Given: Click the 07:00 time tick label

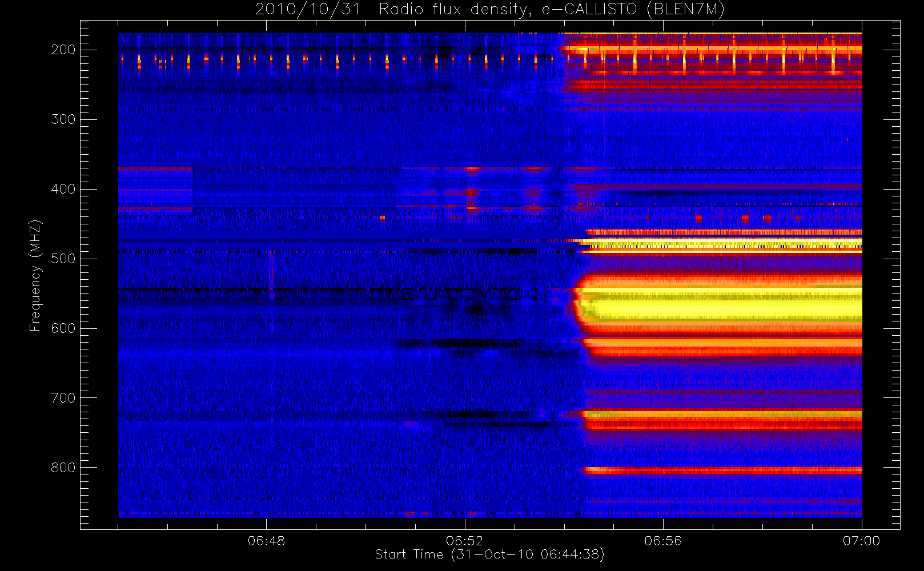Looking at the screenshot, I should pos(861,541).
